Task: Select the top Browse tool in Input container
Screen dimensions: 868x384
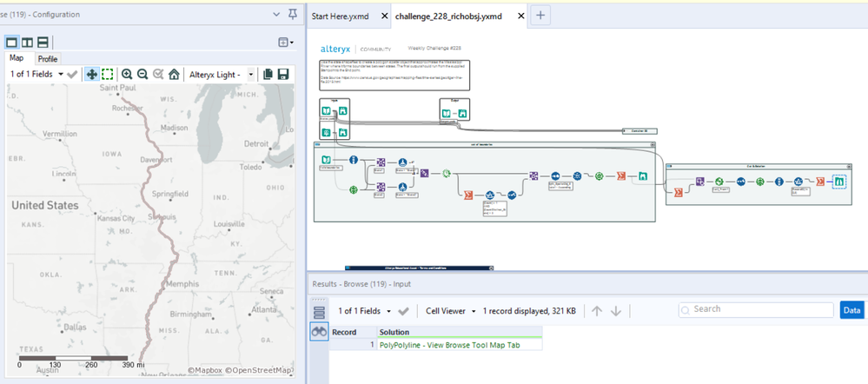Action: point(342,111)
